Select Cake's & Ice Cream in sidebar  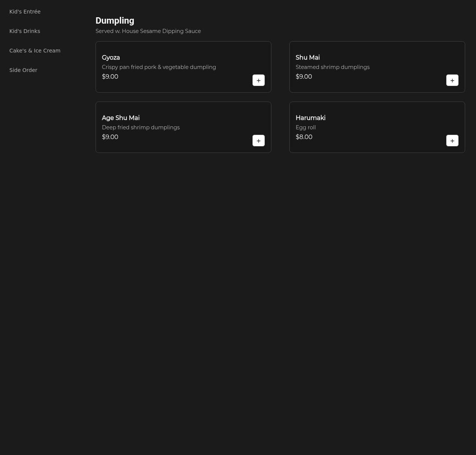(x=35, y=51)
